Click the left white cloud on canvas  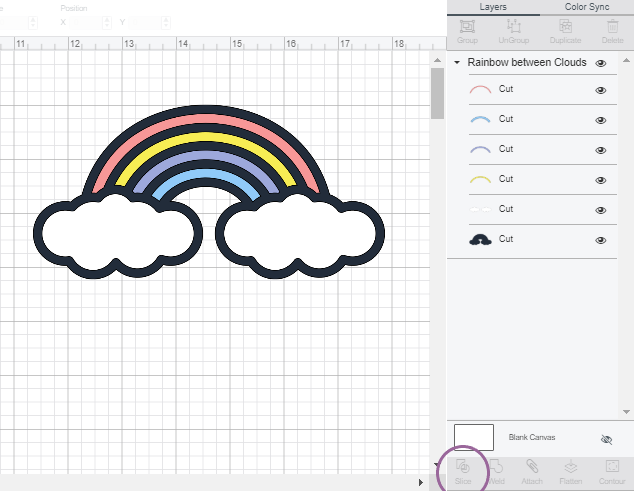pos(118,235)
